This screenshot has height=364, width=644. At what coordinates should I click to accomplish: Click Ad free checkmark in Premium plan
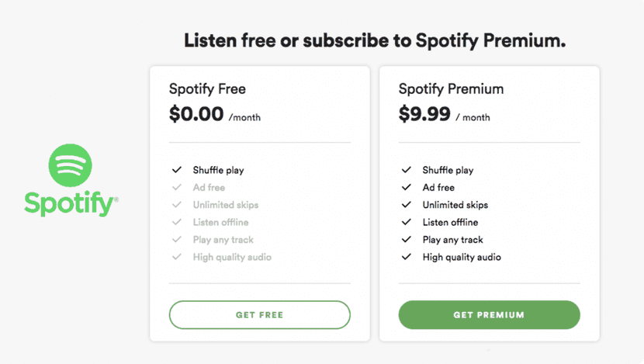coord(407,188)
